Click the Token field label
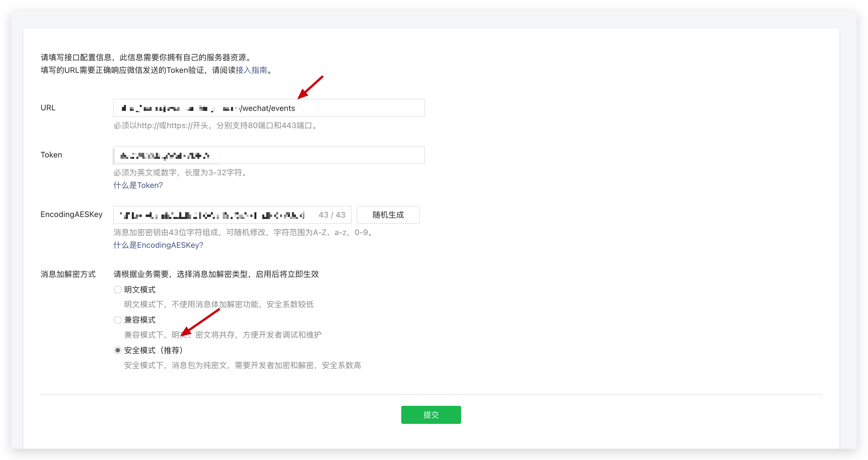 pyautogui.click(x=51, y=155)
